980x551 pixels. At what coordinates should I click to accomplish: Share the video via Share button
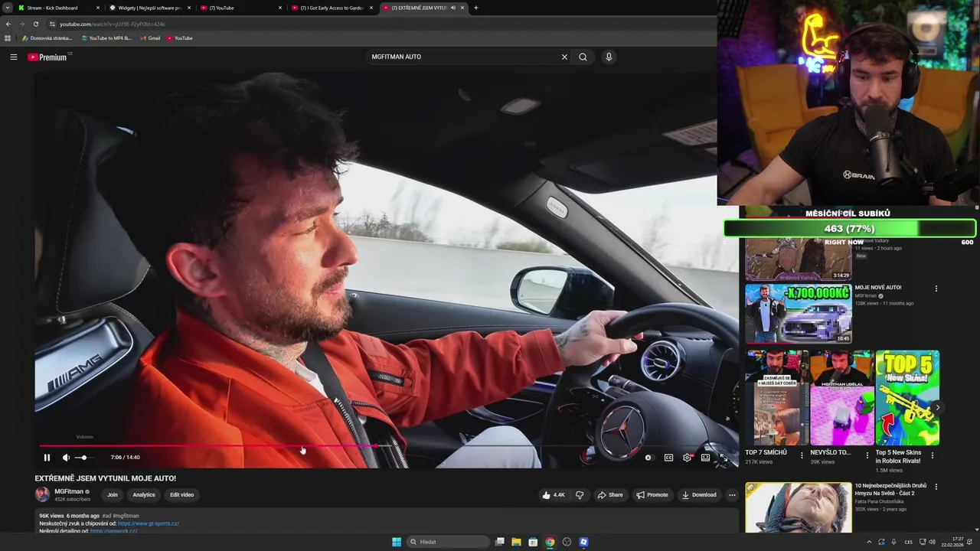[x=610, y=495]
